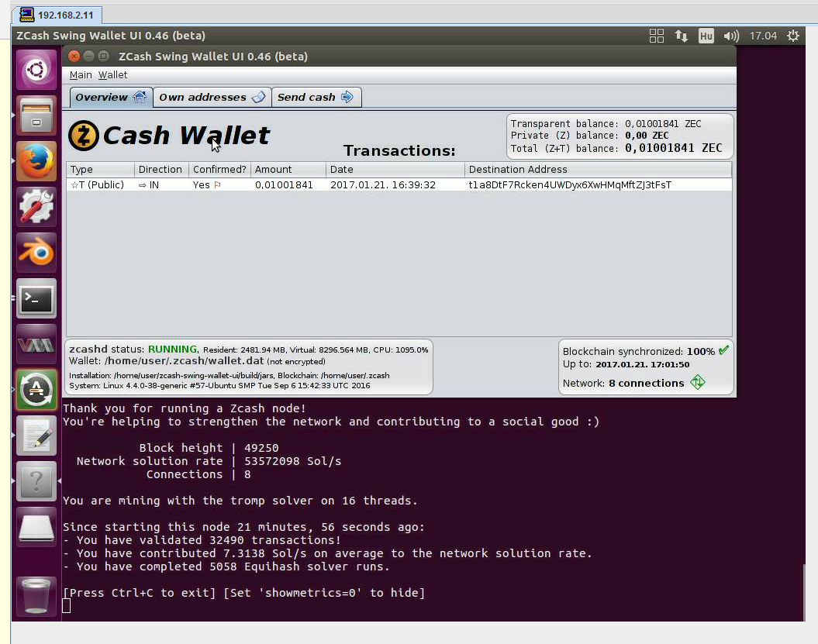Open the Hu keyboard layout indicator
Image resolution: width=818 pixels, height=644 pixels.
click(706, 36)
